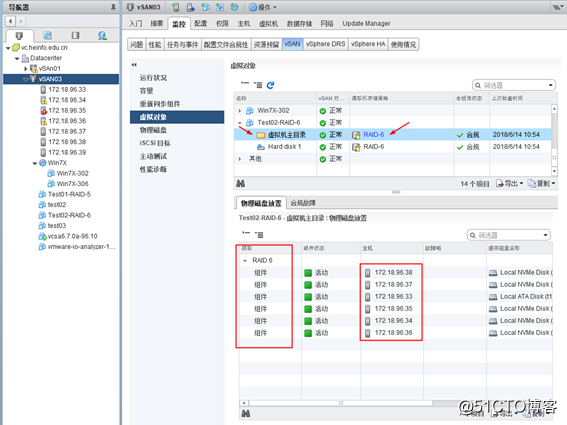Select the Hosts and Clusters navigator tab icon
The image size is (567, 425).
click(x=19, y=35)
